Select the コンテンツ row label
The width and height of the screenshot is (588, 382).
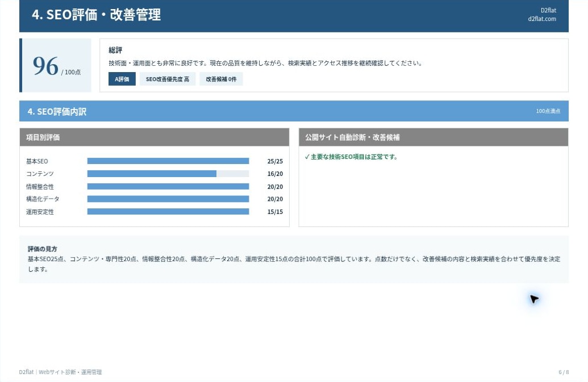click(40, 174)
